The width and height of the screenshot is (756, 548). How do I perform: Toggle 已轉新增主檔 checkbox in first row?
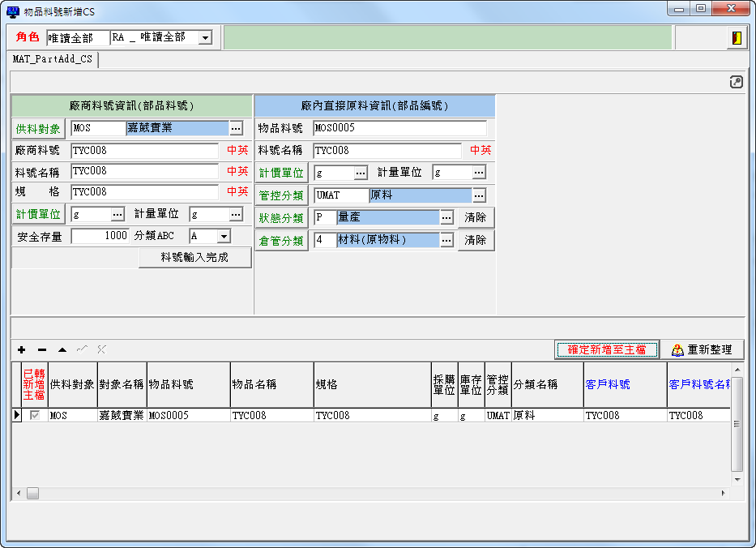35,415
